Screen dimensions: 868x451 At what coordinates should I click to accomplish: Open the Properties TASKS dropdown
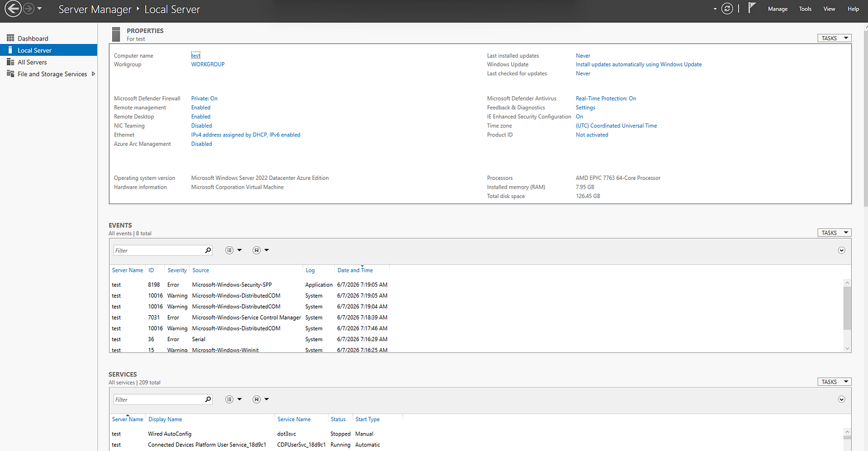834,38
